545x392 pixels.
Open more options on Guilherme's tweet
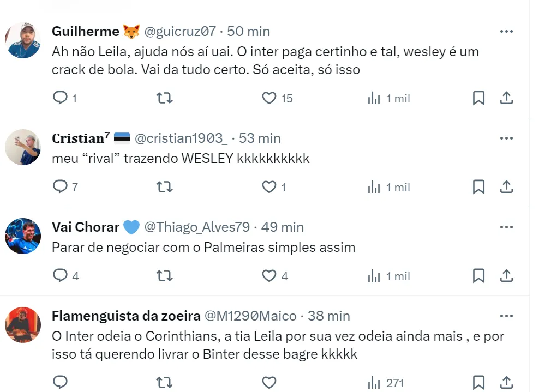[x=506, y=31]
